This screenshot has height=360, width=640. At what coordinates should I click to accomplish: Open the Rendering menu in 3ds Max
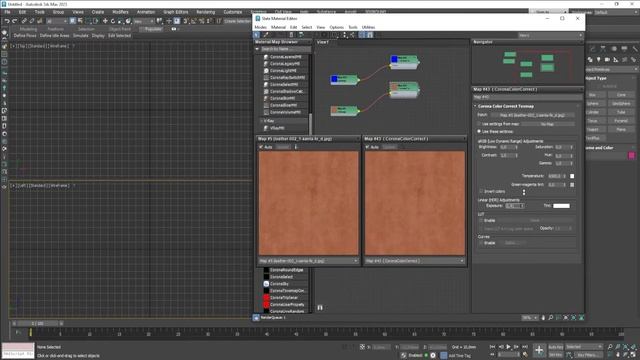[205, 12]
